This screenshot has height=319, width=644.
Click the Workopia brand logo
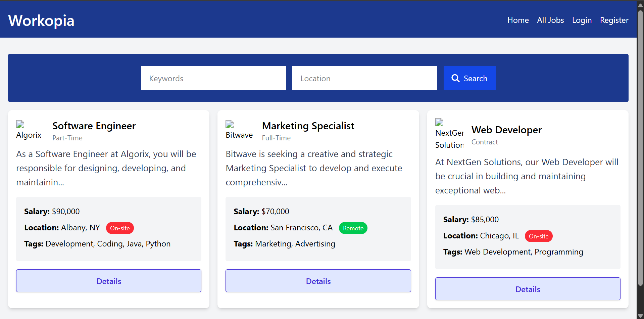point(41,21)
